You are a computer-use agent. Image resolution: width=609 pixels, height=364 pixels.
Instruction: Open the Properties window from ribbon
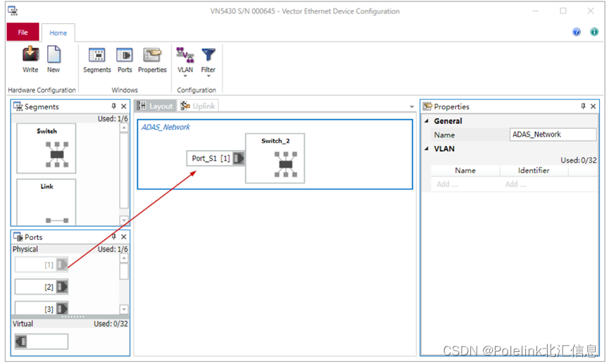click(152, 59)
